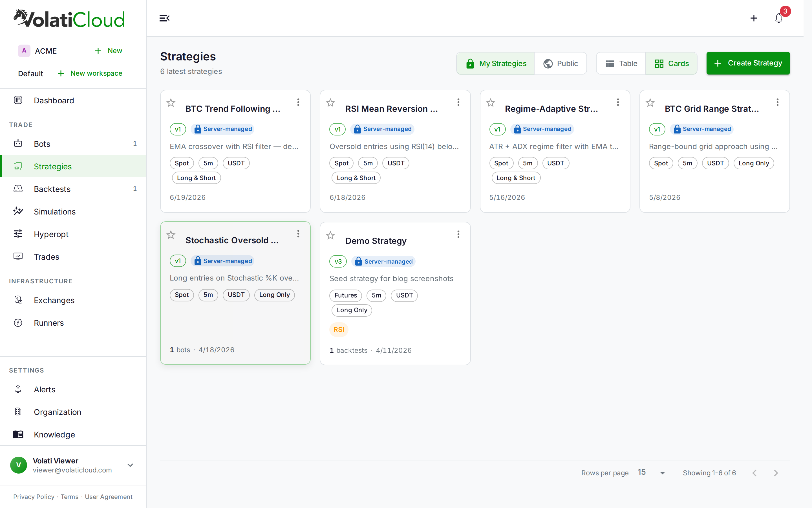Switch to Public strategies
Viewport: 812px width, 508px height.
coord(560,63)
